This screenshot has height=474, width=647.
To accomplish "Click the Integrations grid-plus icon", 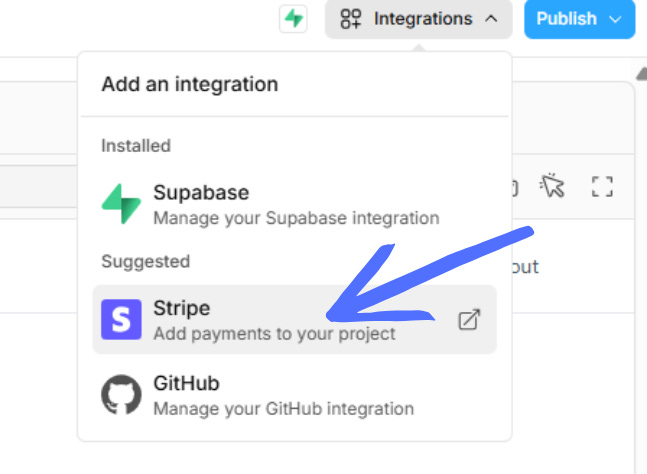I will (x=351, y=19).
